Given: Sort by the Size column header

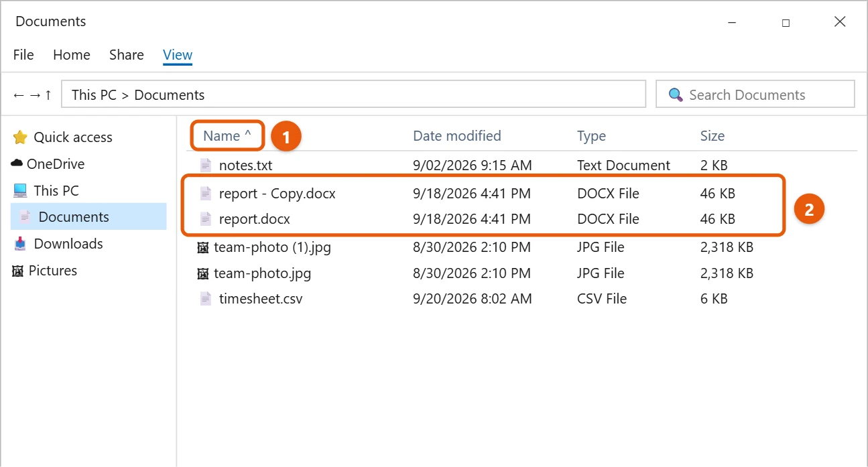Looking at the screenshot, I should [x=712, y=136].
